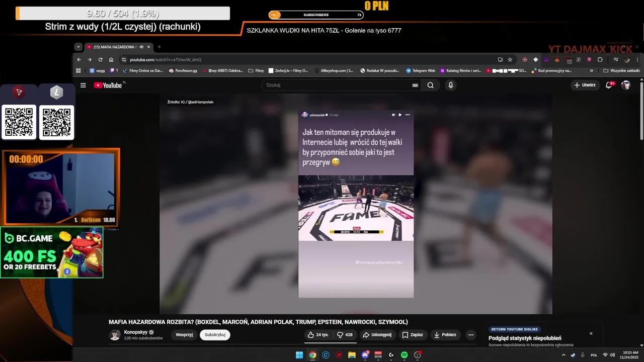This screenshot has width=644, height=362.
Task: Open the YouTube notifications bell
Action: (x=609, y=85)
